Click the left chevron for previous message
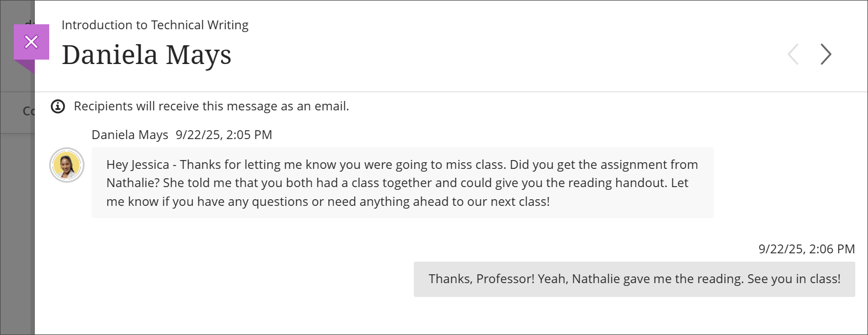This screenshot has width=868, height=335. [x=793, y=54]
